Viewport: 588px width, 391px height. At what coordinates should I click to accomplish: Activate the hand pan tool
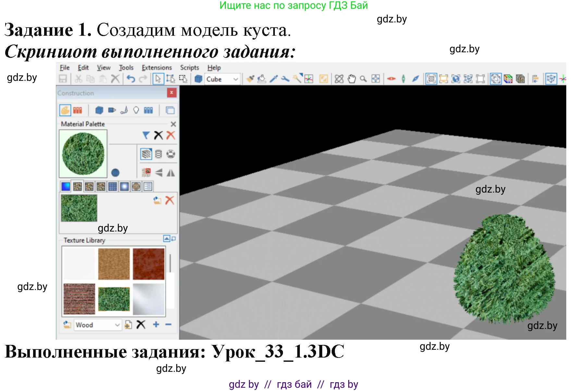351,79
